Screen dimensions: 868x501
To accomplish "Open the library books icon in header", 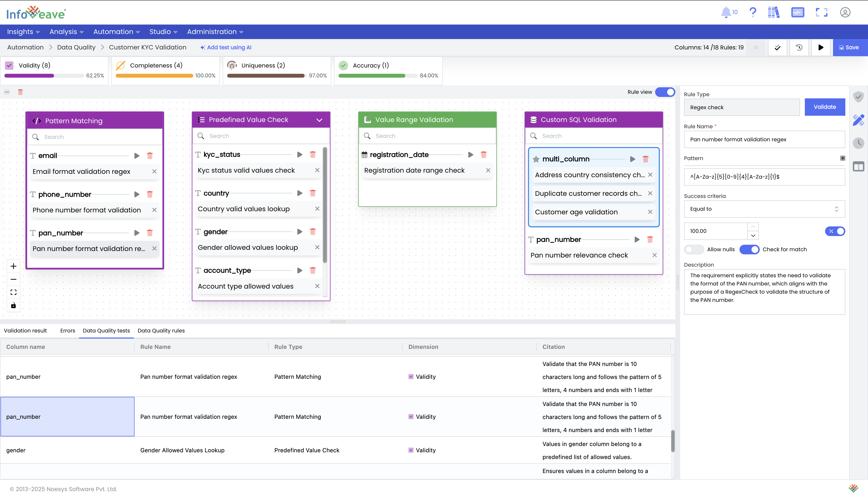I will click(x=773, y=12).
